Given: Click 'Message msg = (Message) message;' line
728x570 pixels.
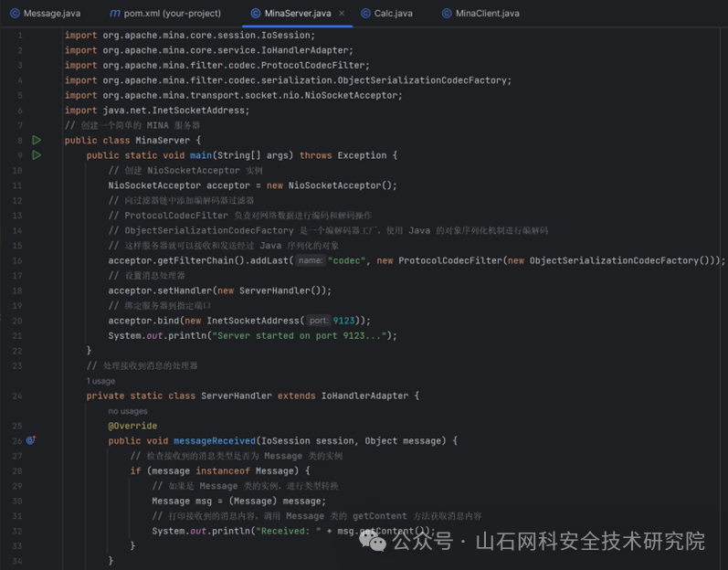Looking at the screenshot, I should 239,501.
